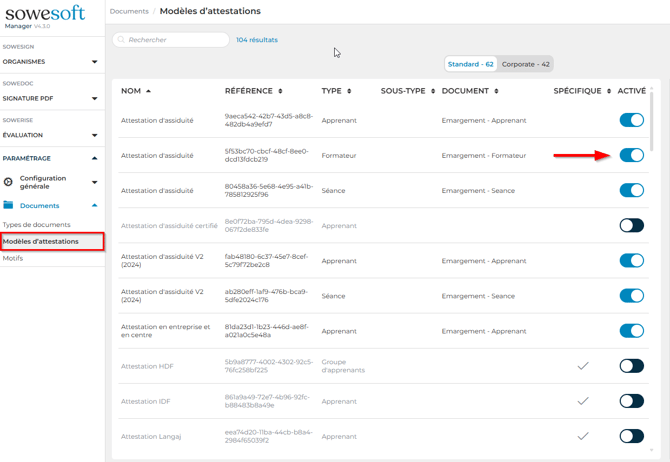670x462 pixels.
Task: Disable Attestation d'assiduité Séance toggle
Action: 632,190
